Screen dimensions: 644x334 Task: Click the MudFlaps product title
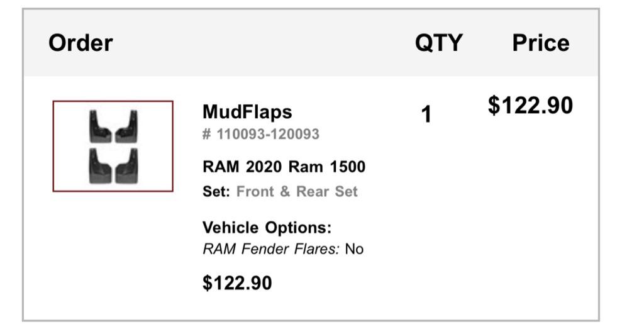tap(247, 112)
